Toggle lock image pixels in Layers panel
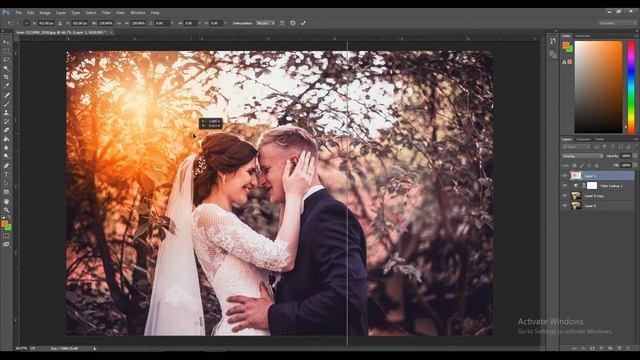 pyautogui.click(x=582, y=165)
